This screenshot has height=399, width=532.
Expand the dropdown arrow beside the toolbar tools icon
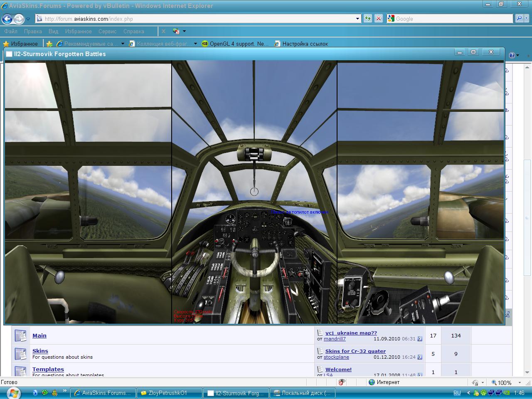pyautogui.click(x=184, y=31)
